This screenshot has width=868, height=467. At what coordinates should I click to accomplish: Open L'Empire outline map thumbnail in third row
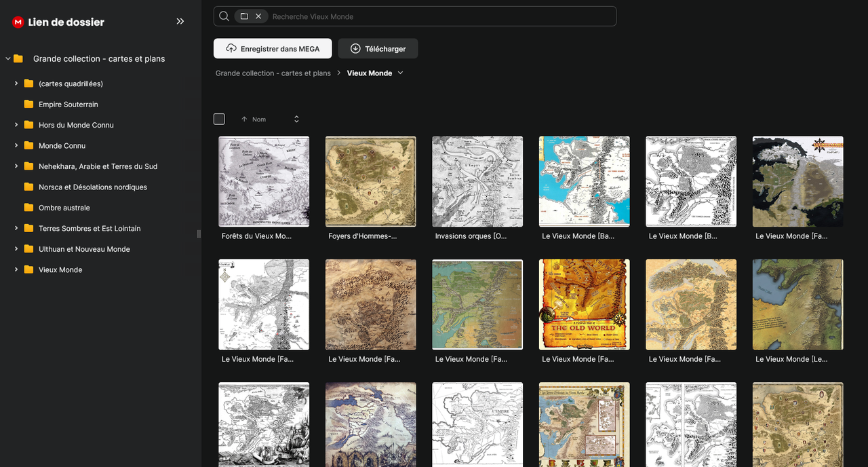[477, 425]
